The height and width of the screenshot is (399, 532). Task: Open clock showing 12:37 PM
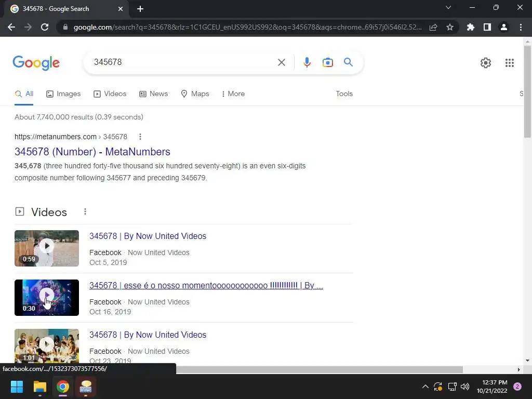[x=492, y=387]
